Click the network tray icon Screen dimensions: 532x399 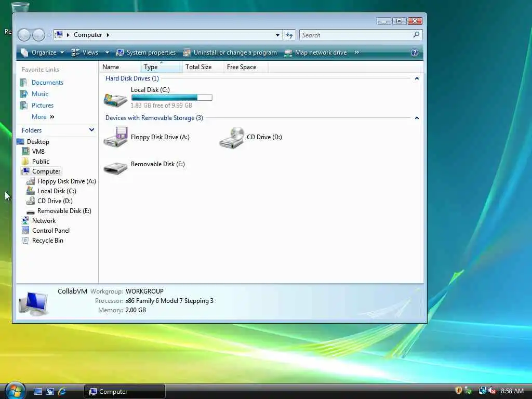pyautogui.click(x=482, y=391)
